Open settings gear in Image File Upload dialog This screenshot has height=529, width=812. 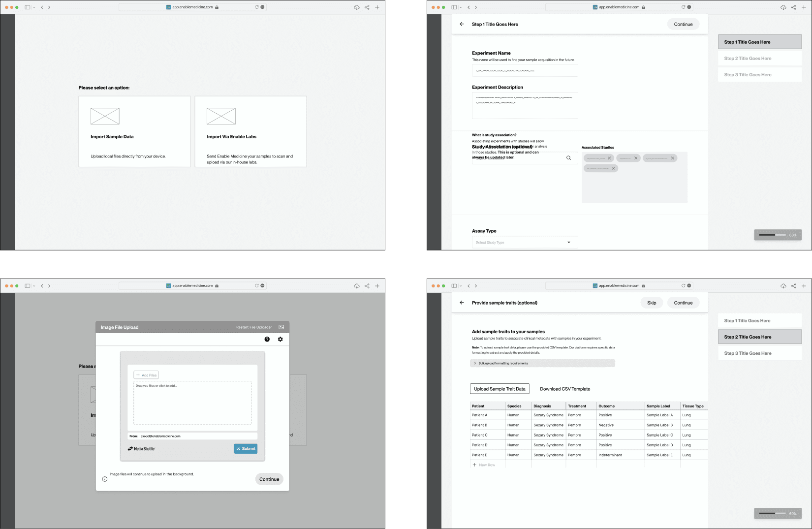point(281,339)
